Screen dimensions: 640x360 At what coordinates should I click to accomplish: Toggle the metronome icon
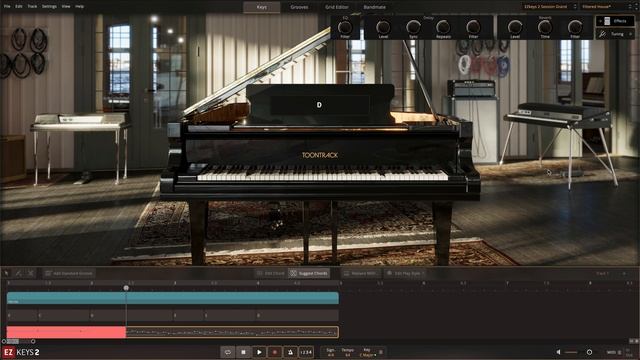coord(290,352)
